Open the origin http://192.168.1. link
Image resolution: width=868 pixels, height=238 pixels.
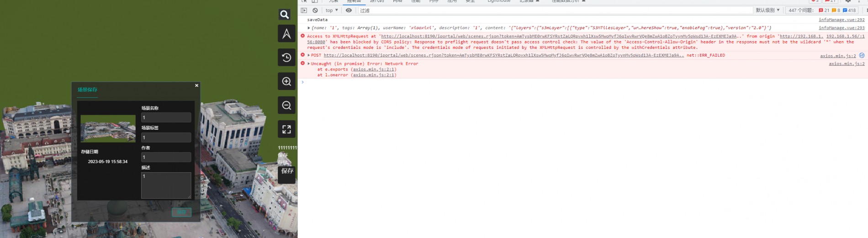click(x=801, y=36)
